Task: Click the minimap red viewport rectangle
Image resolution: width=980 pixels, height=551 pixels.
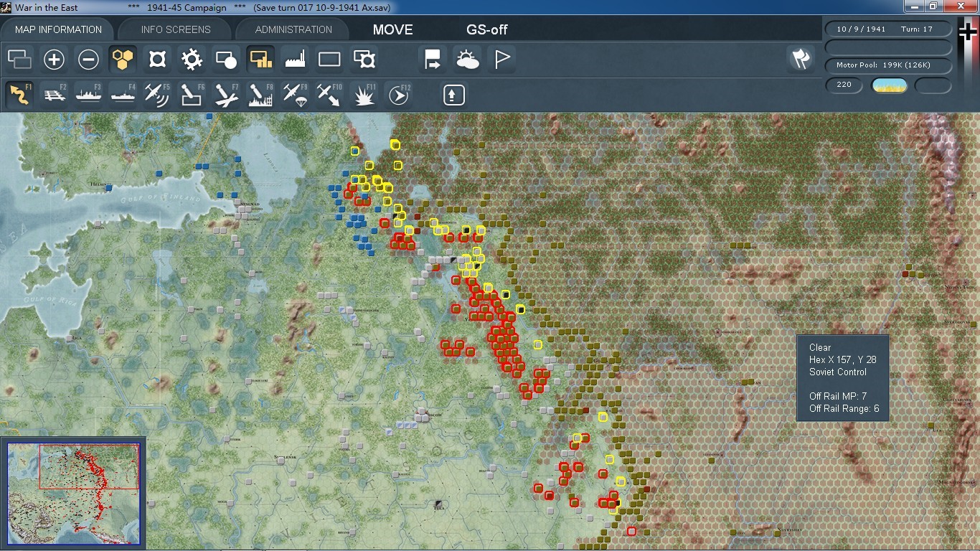Action: [89, 467]
